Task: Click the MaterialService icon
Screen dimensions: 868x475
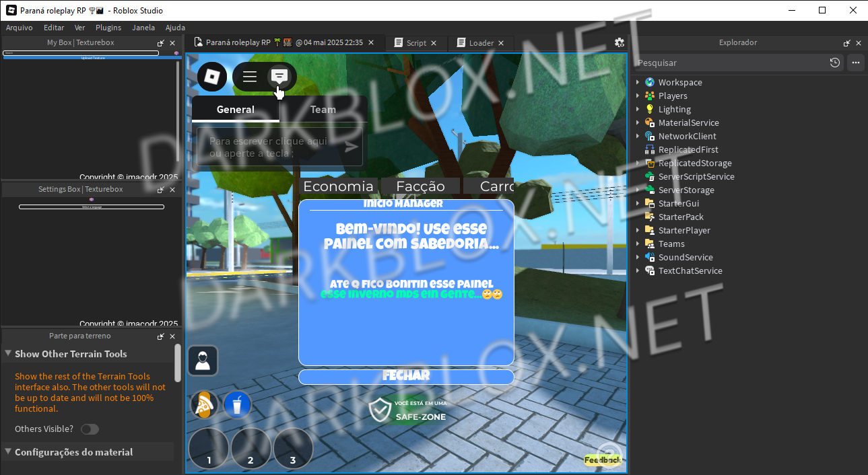Action: (650, 122)
